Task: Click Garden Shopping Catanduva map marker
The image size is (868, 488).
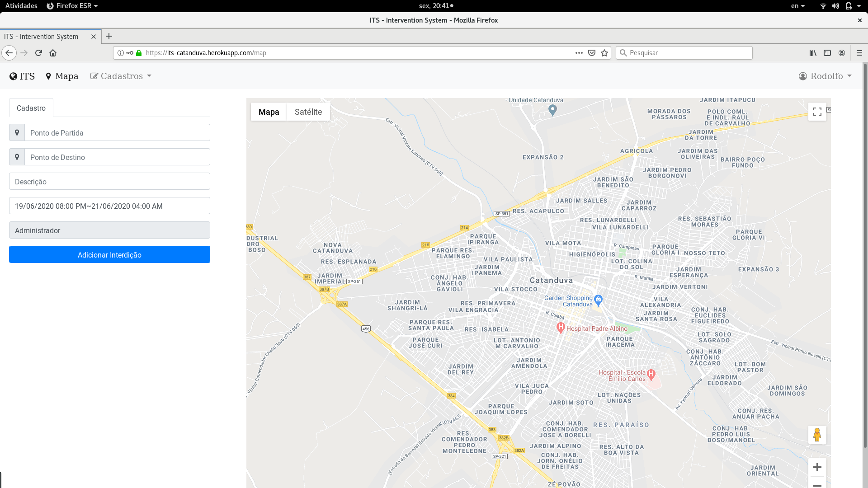Action: (x=598, y=299)
